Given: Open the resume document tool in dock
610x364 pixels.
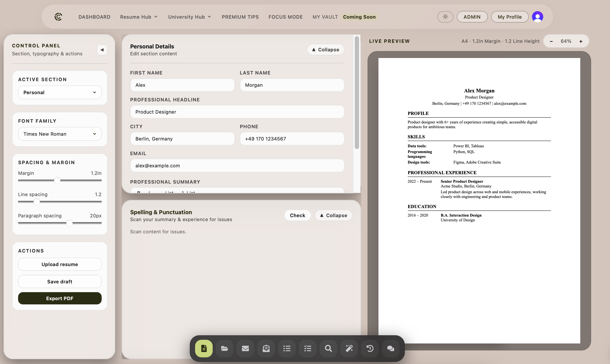Looking at the screenshot, I should tap(204, 348).
